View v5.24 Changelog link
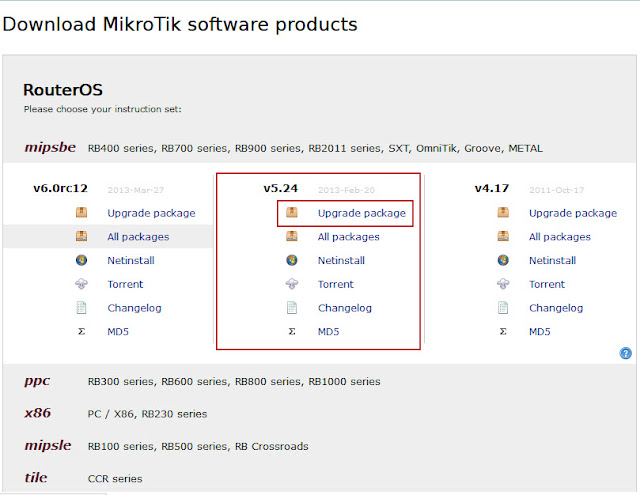Viewport: 640px width, 495px height. coord(345,308)
